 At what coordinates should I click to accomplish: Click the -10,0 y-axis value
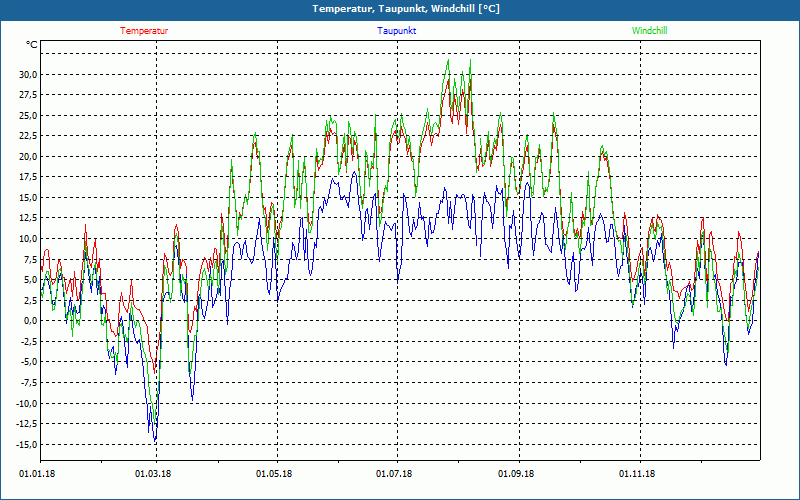point(27,403)
